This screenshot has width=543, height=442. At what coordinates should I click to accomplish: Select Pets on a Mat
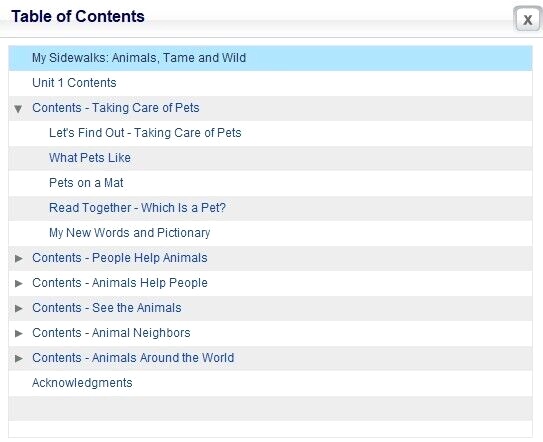86,183
